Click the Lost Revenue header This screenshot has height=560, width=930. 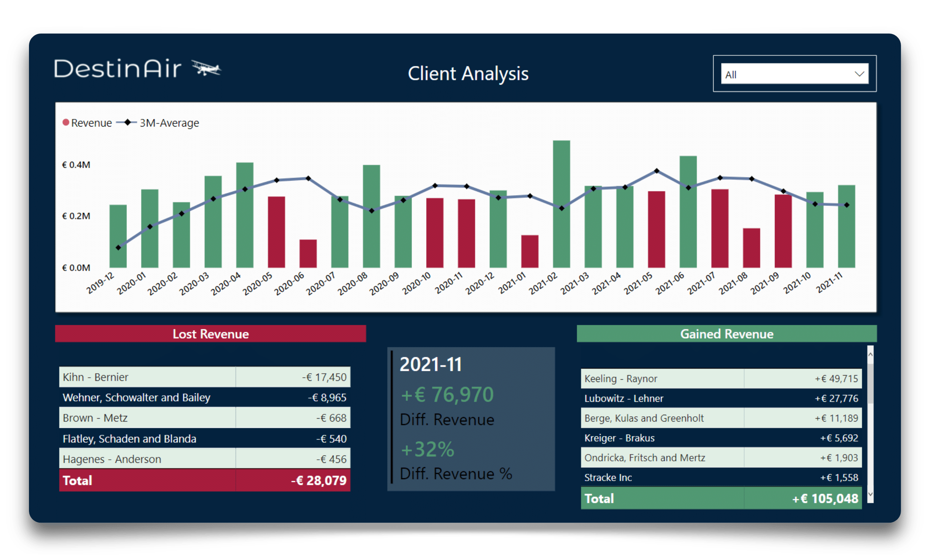210,334
